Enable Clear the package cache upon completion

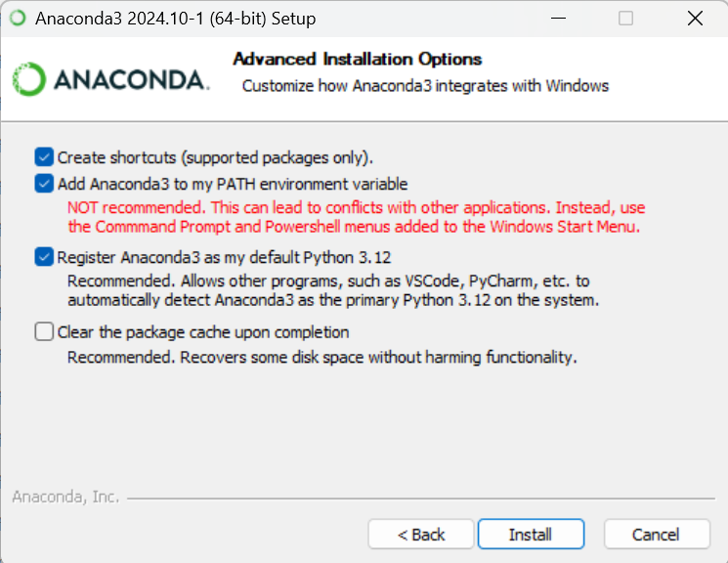coord(44,331)
